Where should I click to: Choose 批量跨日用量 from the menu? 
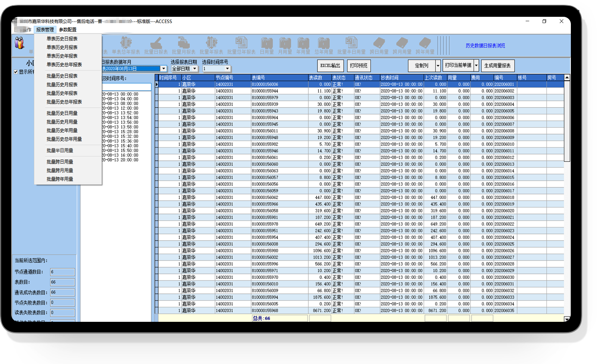tap(60, 162)
